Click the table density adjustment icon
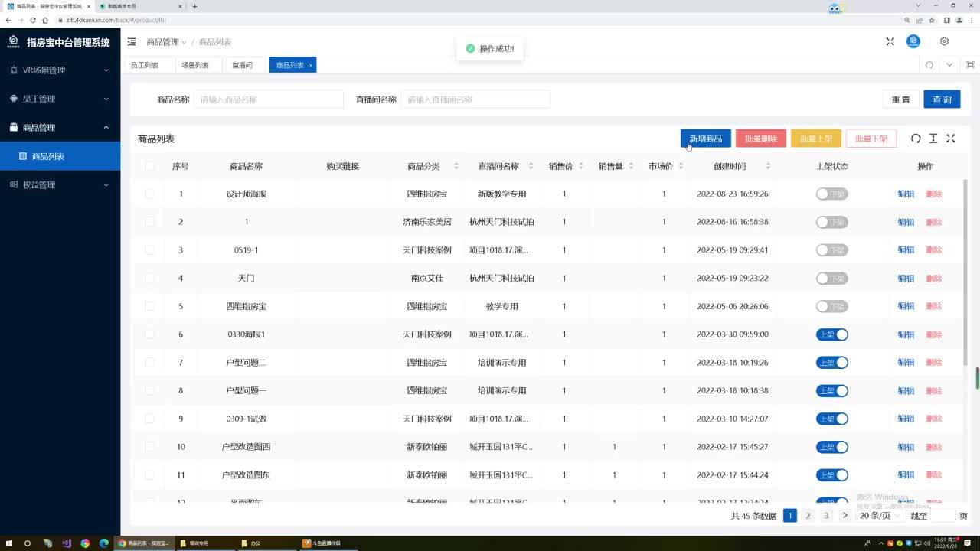The image size is (980, 551). click(x=933, y=139)
